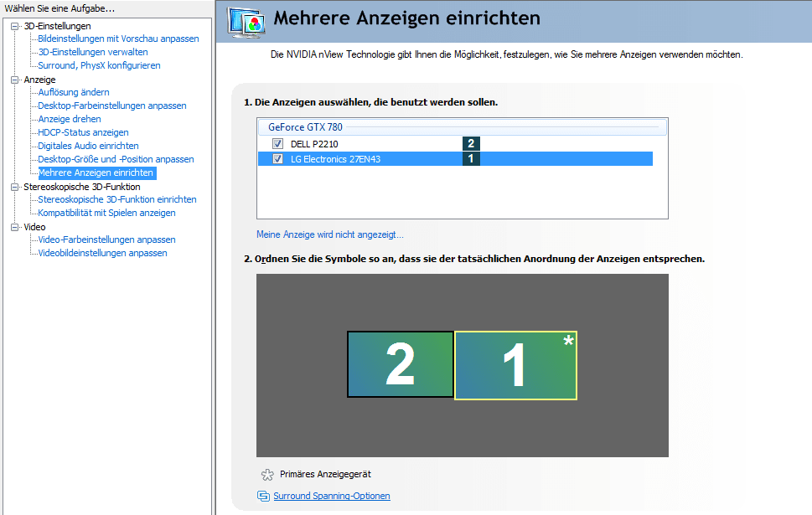This screenshot has height=515, width=812.
Task: Select the DELL P2210 list row
Action: click(455, 143)
